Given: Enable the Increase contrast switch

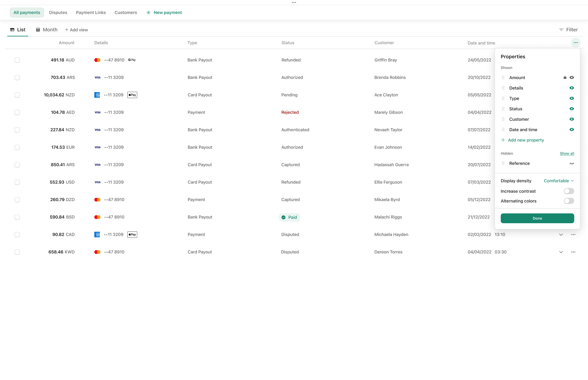Looking at the screenshot, I should click(x=569, y=191).
